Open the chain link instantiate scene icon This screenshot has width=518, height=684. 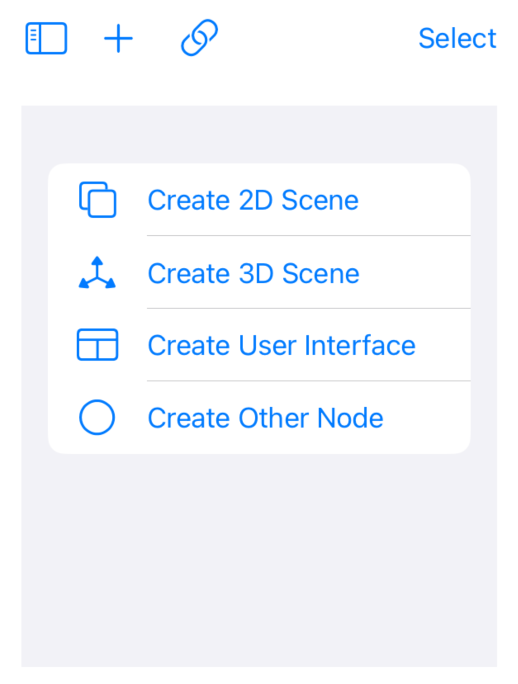(x=199, y=38)
